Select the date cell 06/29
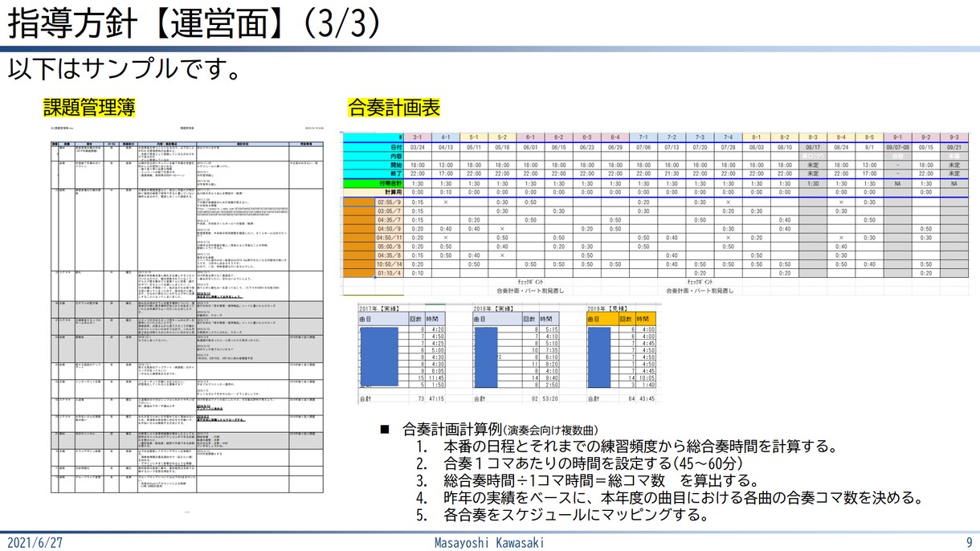 [x=616, y=147]
